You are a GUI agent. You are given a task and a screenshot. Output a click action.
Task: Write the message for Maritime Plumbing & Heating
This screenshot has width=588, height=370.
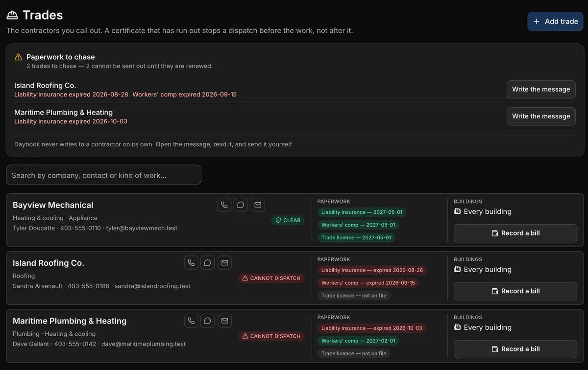[x=541, y=116]
